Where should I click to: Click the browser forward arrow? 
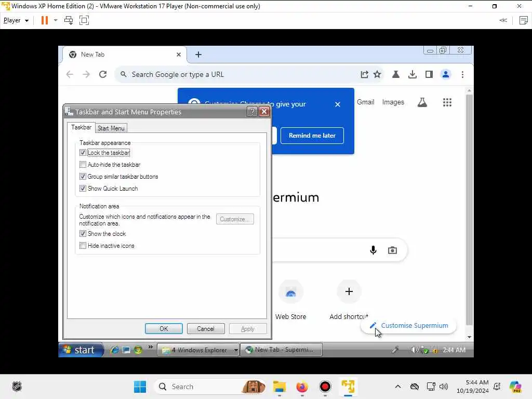(x=86, y=74)
